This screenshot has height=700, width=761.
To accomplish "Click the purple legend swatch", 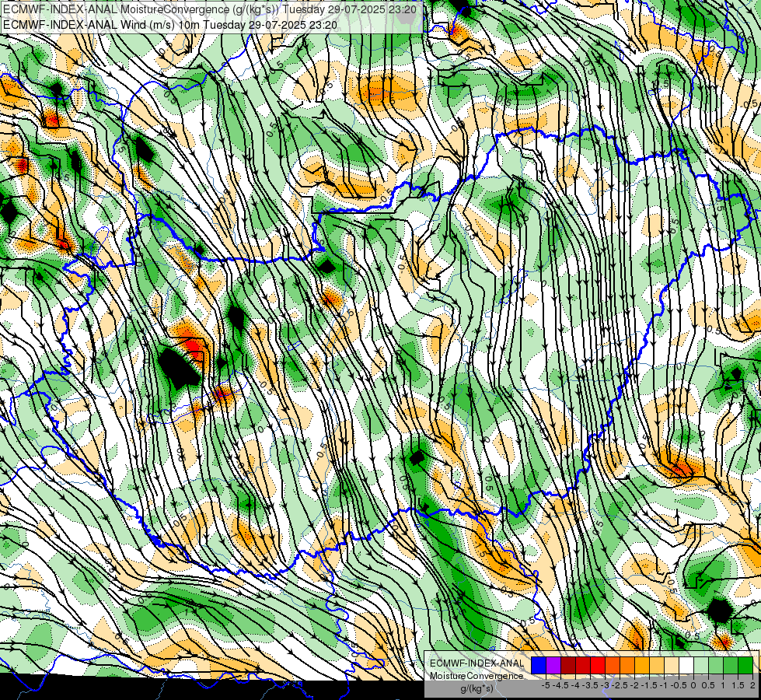I will (x=553, y=666).
